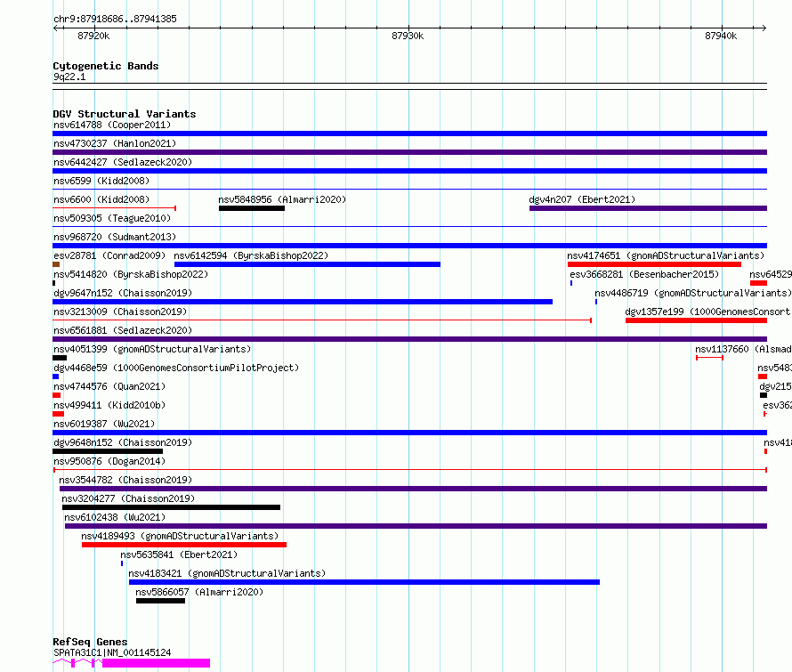Open the SPATA31C1|NM_001145124 gene label
Screen dimensions: 792x672
pyautogui.click(x=112, y=652)
